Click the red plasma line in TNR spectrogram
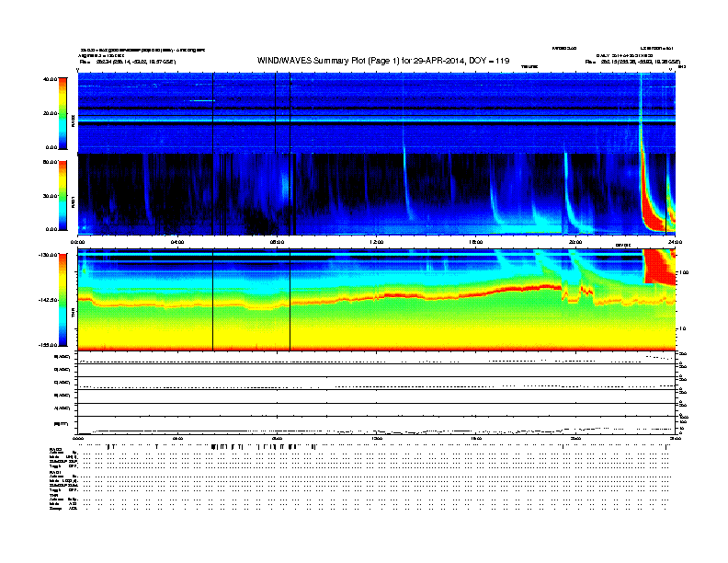The height and width of the screenshot is (563, 728). coord(376,296)
